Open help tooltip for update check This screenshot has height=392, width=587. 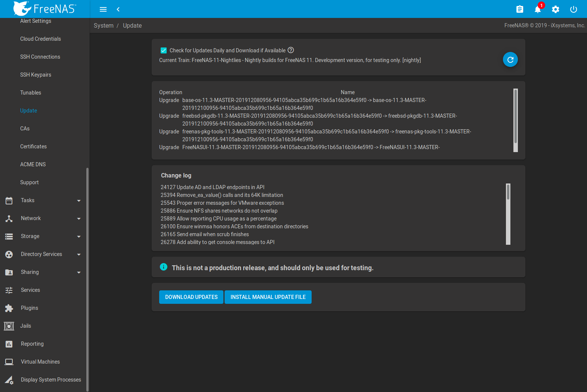click(291, 50)
